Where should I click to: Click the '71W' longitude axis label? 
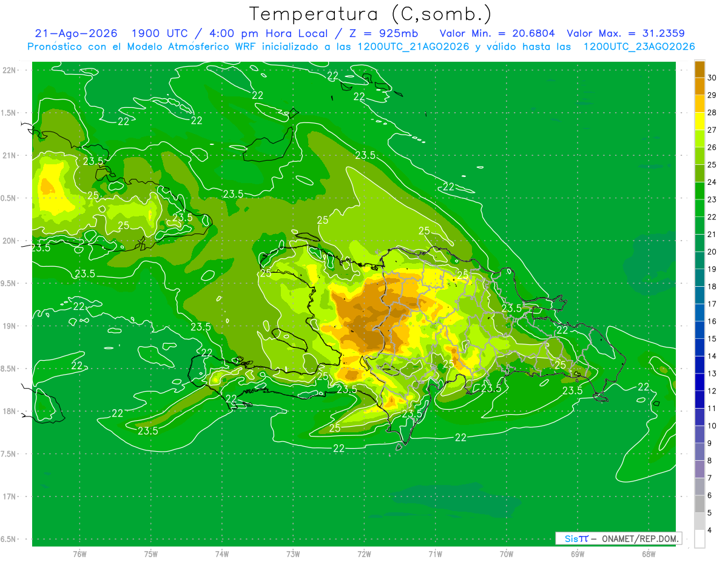(x=435, y=554)
